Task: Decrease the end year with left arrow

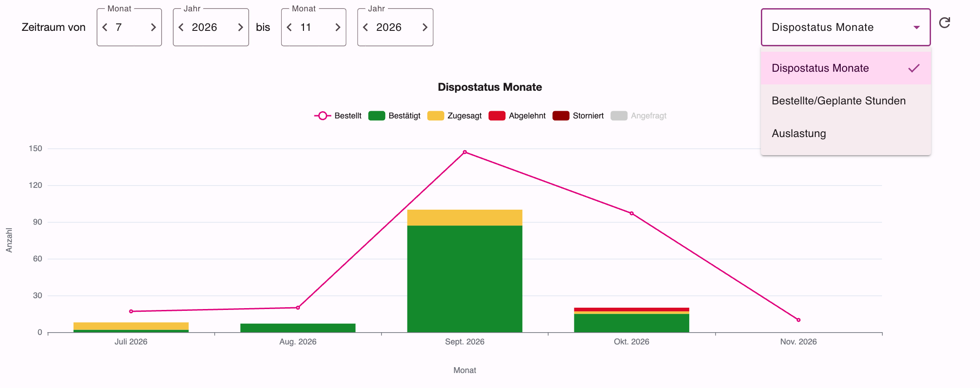Action: click(x=366, y=27)
